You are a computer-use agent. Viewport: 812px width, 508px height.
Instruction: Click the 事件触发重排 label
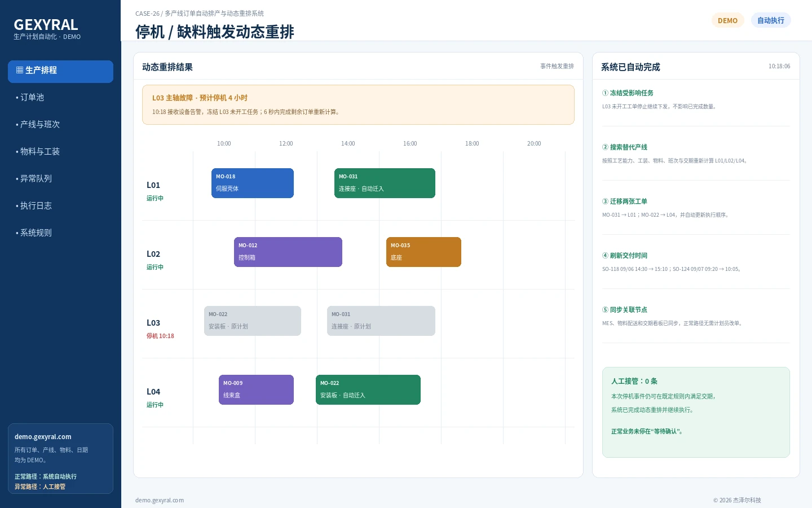coord(557,66)
